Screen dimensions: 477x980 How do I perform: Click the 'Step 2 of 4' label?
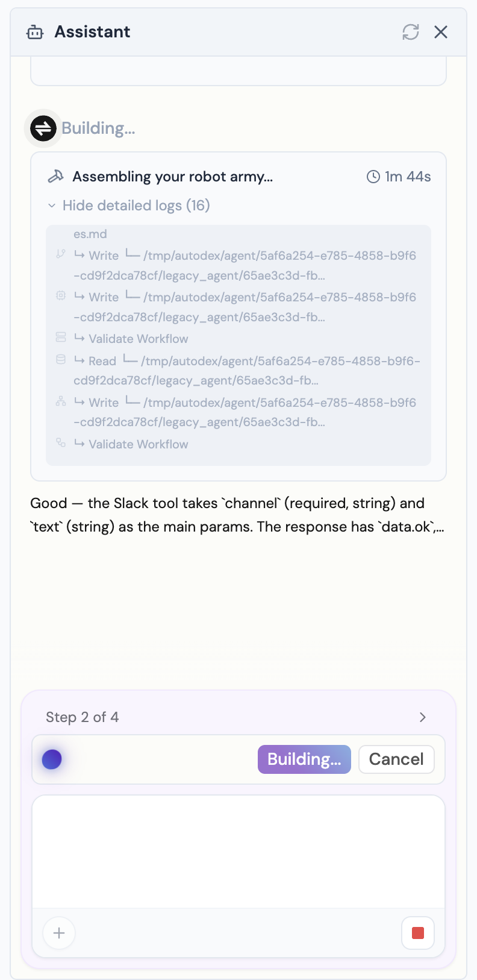[83, 717]
